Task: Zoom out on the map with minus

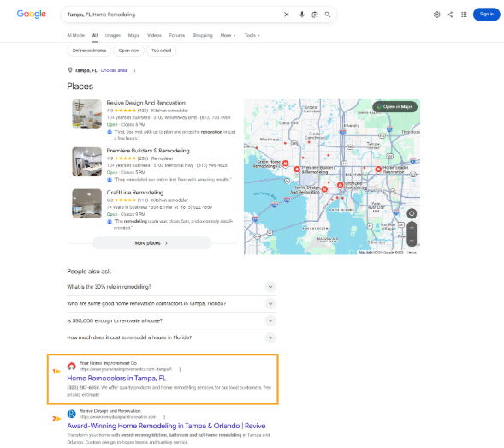Action: tap(412, 241)
